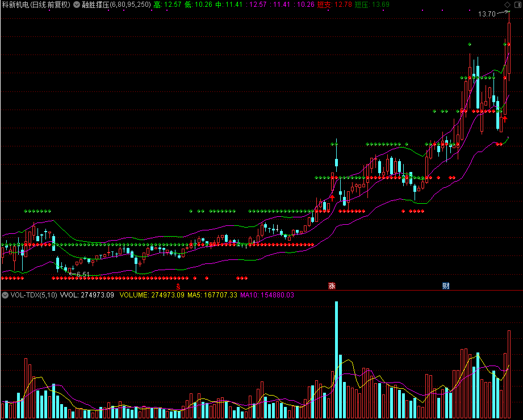This screenshot has width=523, height=420.
Task: Click the 短支: 12.78 value
Action: coord(334,5)
